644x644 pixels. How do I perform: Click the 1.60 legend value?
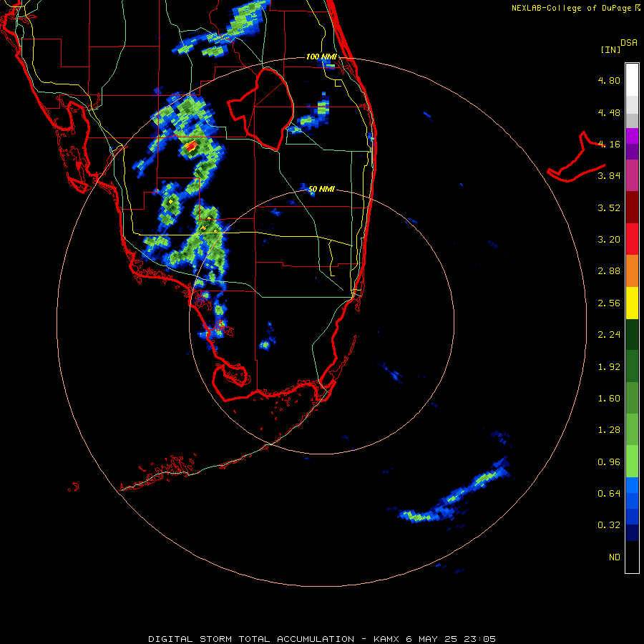(x=609, y=399)
